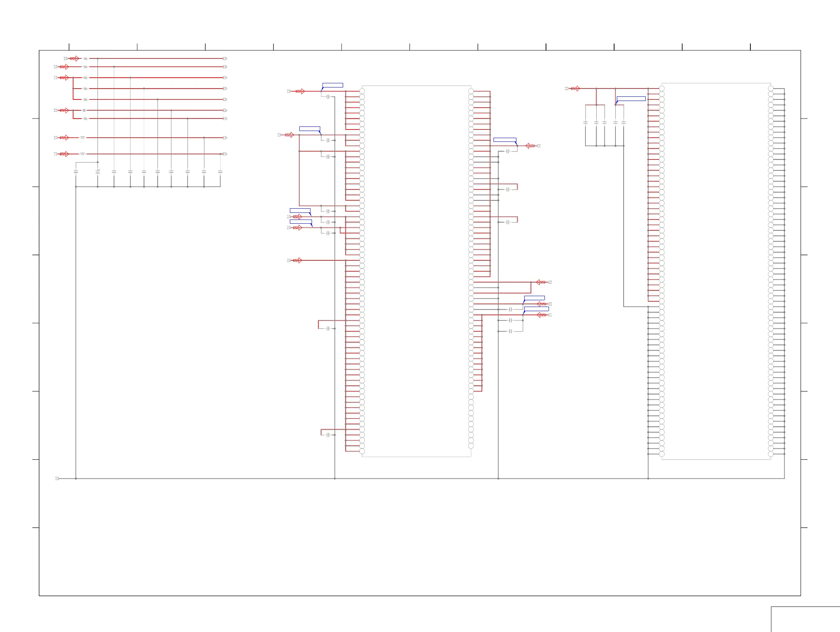Select the uppermost blue callout right of central IC
The height and width of the screenshot is (632, 840).
pos(505,140)
